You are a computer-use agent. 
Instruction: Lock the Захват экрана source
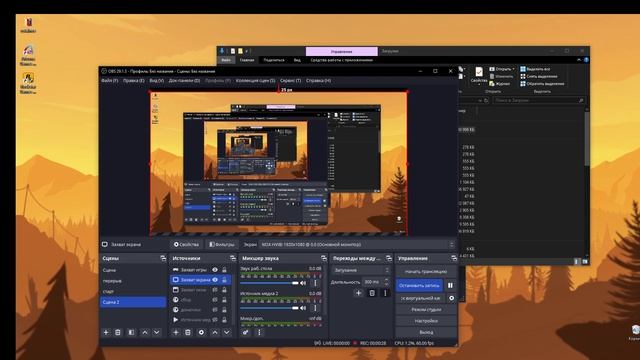pos(224,280)
